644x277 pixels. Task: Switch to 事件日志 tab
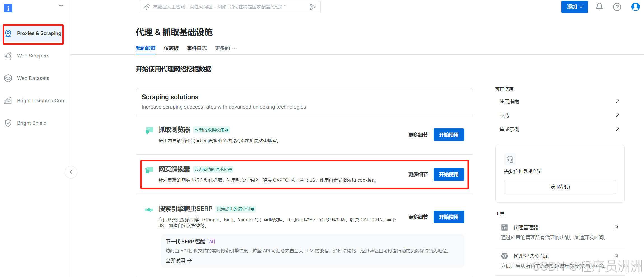pos(196,48)
